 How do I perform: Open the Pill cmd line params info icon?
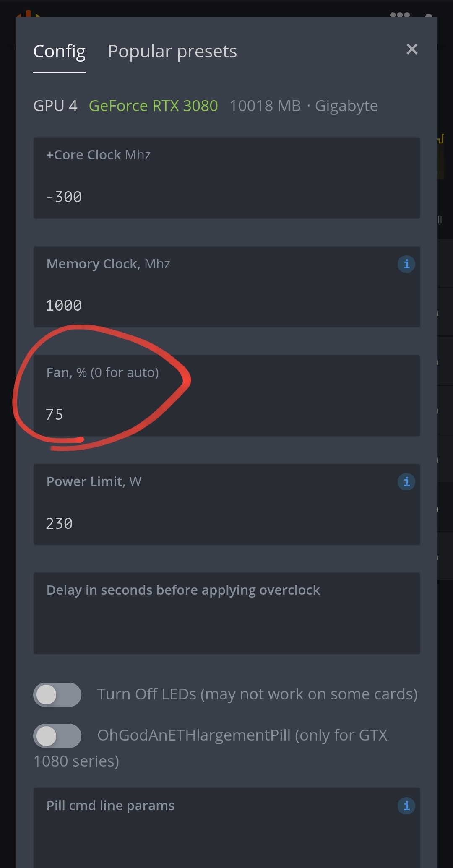(x=406, y=806)
